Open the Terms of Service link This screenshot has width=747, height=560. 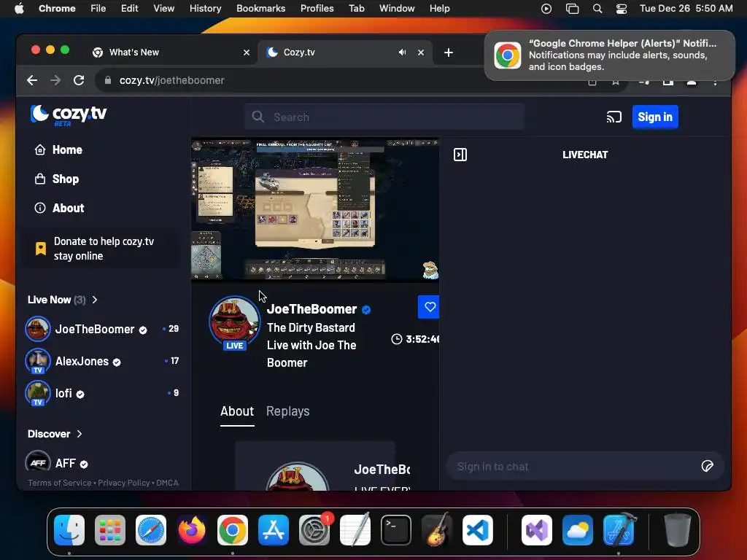point(59,483)
